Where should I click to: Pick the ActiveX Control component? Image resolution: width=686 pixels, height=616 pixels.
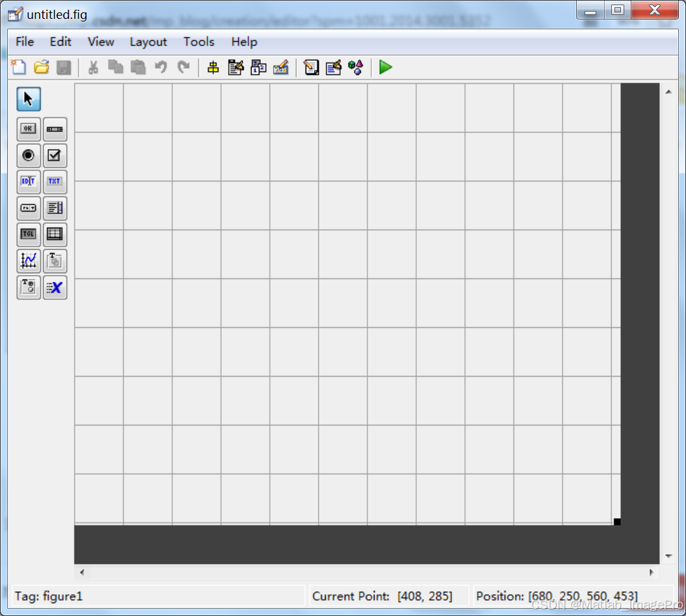[x=55, y=288]
